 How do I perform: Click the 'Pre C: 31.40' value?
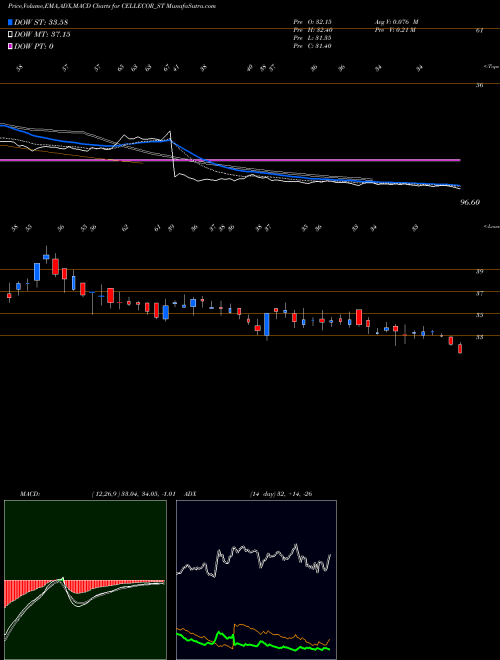click(x=312, y=46)
